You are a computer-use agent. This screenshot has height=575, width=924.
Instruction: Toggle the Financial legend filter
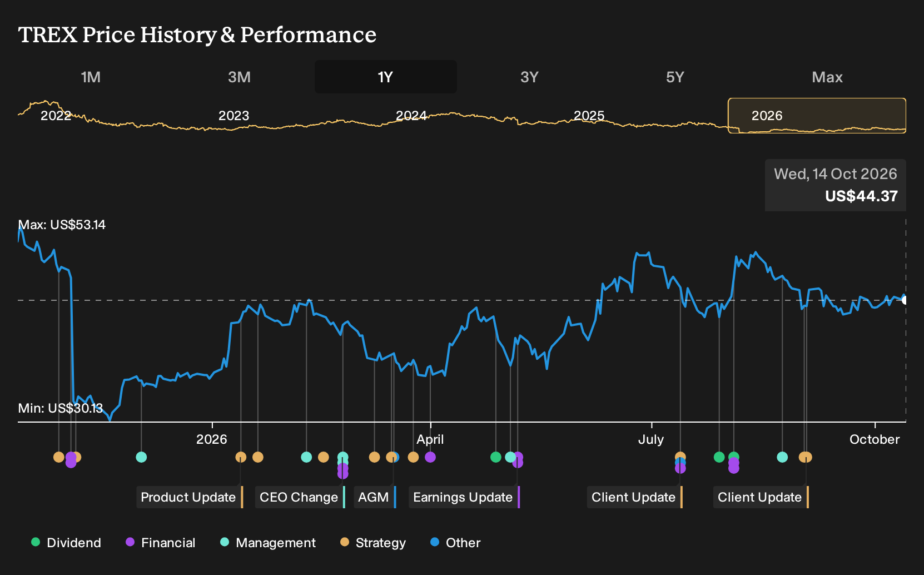(x=161, y=543)
